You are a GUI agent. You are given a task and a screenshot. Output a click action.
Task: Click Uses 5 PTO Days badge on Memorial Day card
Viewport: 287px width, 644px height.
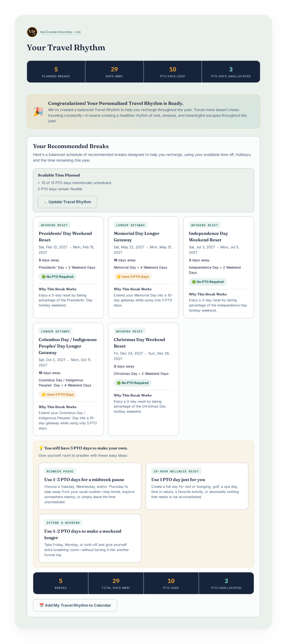(x=133, y=276)
